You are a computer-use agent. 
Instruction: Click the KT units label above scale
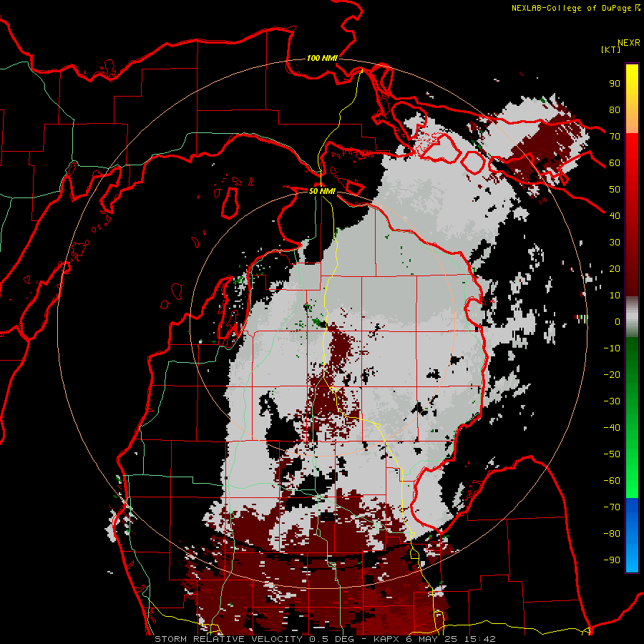[x=611, y=49]
